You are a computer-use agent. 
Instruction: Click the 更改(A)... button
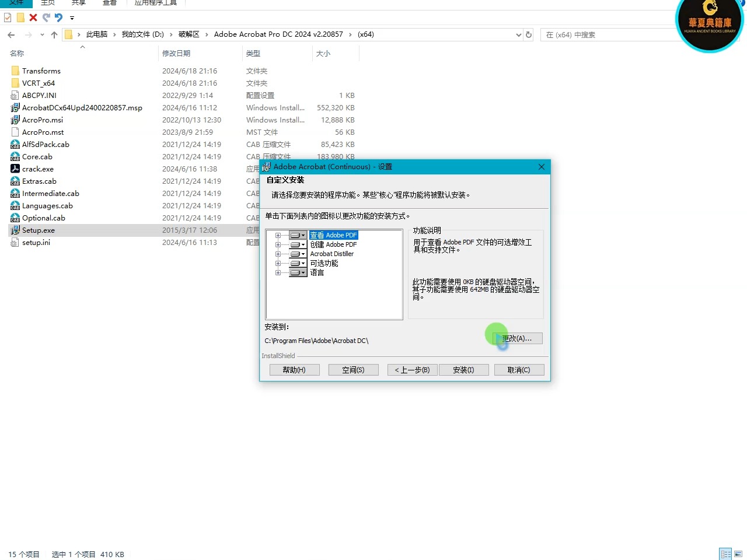(517, 338)
